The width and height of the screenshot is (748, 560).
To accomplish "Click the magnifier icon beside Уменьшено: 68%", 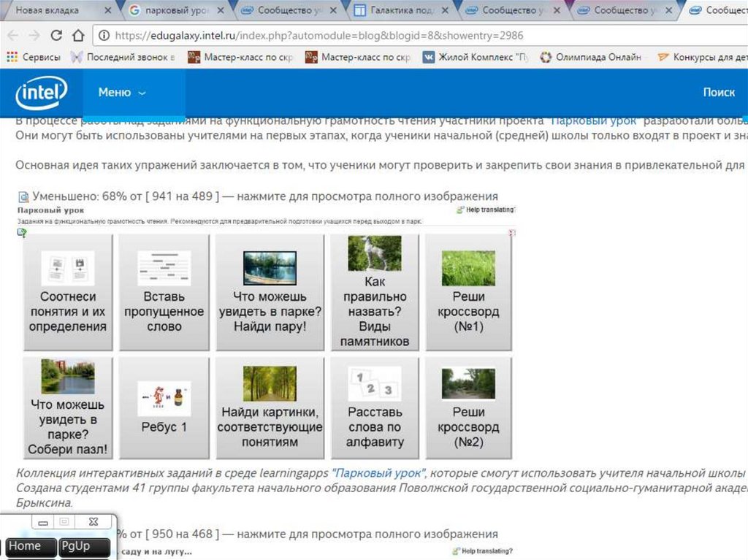I will click(22, 196).
